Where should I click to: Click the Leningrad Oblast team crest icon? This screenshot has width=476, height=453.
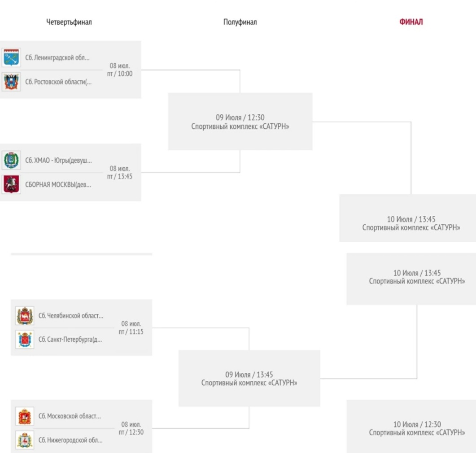tap(11, 57)
